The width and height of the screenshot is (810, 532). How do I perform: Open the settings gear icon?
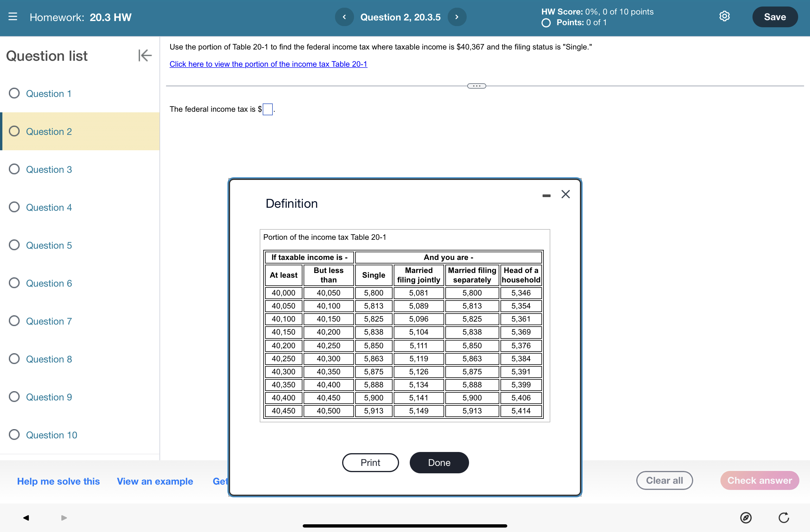tap(724, 16)
